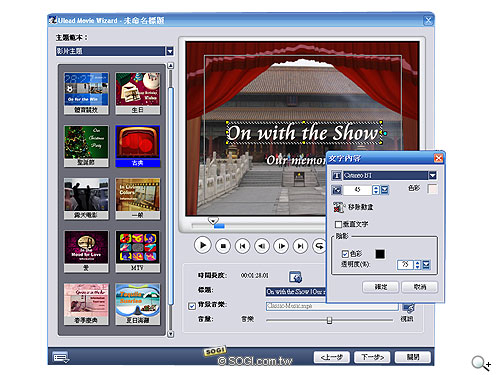Viewport: 500px width, 375px height.
Task: Toggle the shadow 色彩 checkbox
Action: (345, 254)
